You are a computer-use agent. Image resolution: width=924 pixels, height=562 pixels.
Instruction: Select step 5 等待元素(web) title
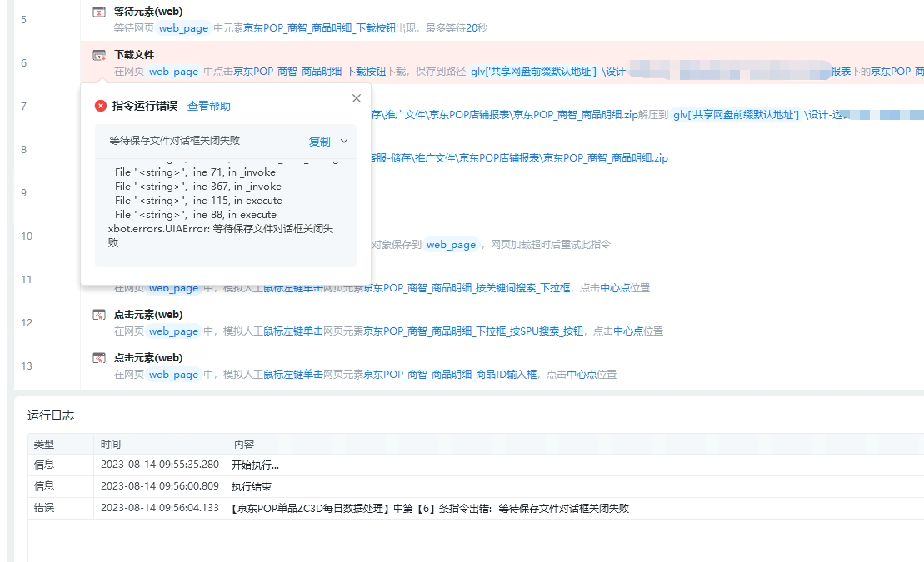(148, 11)
